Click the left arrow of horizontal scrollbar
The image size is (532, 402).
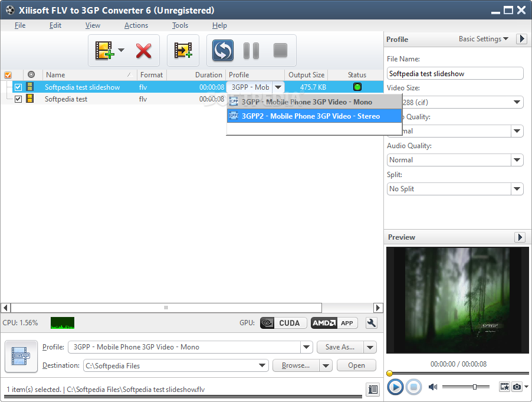pos(5,308)
